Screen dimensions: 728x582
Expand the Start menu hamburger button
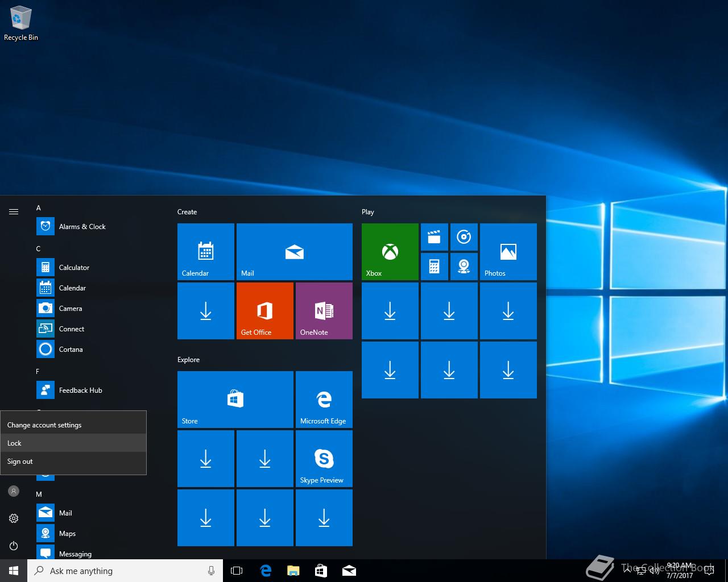[14, 212]
